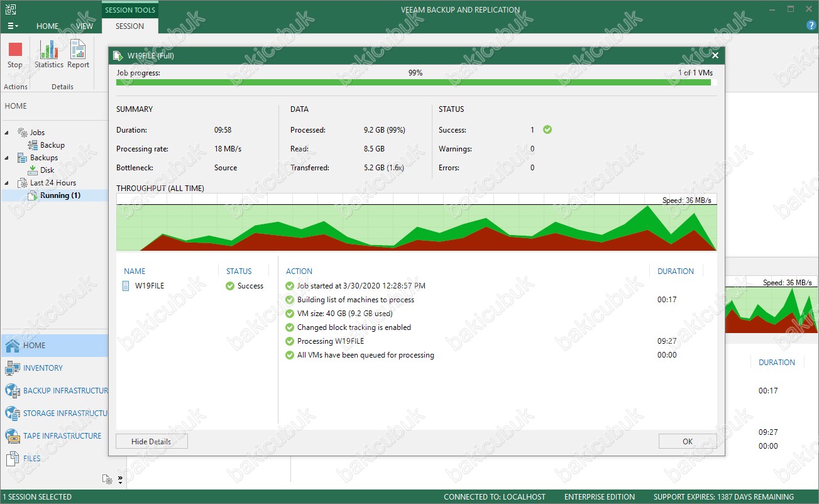Select the Jobs tree item
Viewport: 819px width, 504px height.
click(x=37, y=133)
